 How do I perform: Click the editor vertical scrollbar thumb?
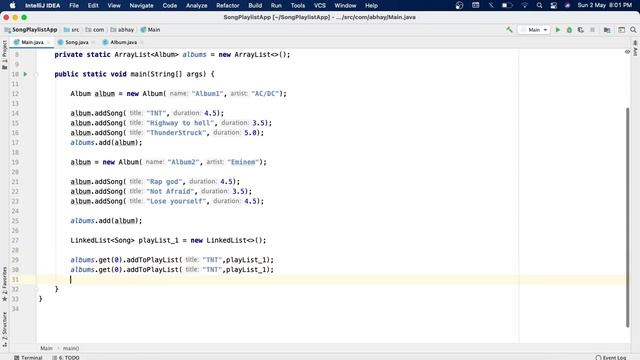[x=627, y=217]
